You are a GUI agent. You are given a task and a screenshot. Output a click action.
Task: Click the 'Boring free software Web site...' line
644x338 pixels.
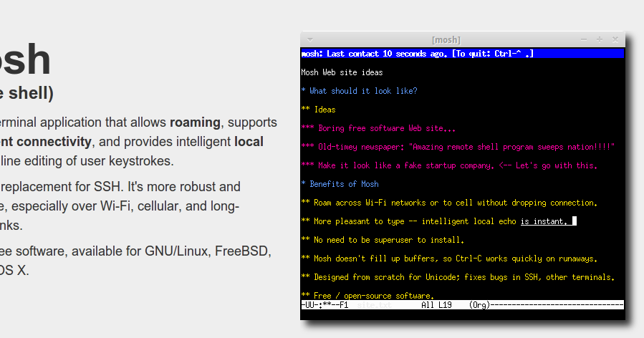click(x=378, y=128)
